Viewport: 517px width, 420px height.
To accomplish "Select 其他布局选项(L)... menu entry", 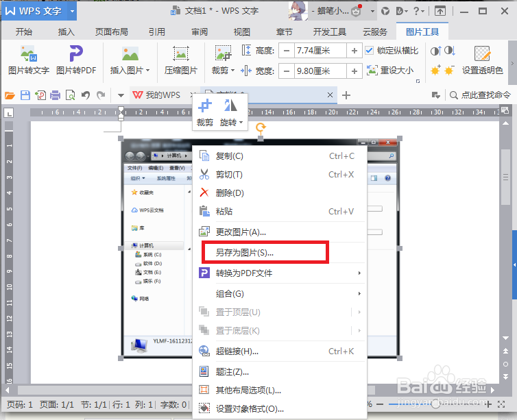I will [x=280, y=391].
